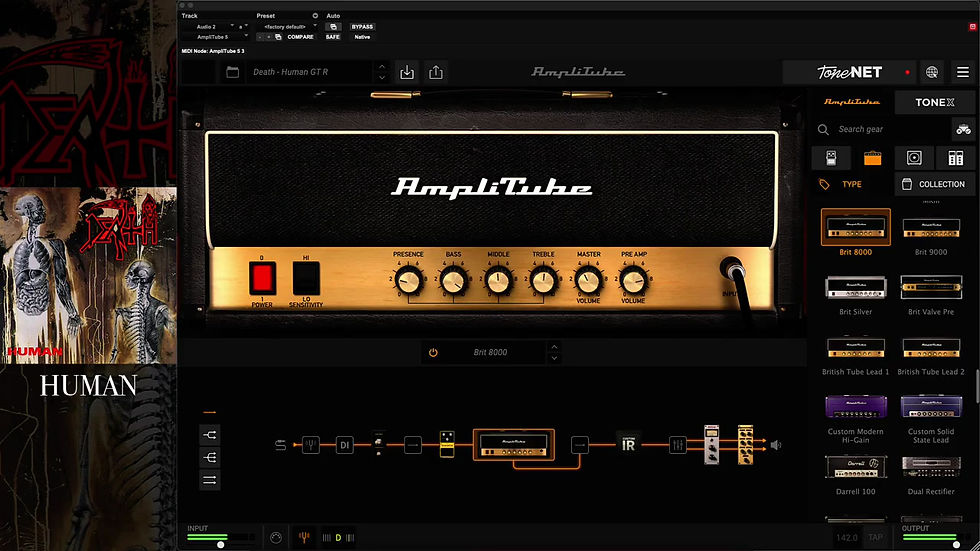
Task: Select the stomp pedal gear category
Action: click(x=831, y=158)
